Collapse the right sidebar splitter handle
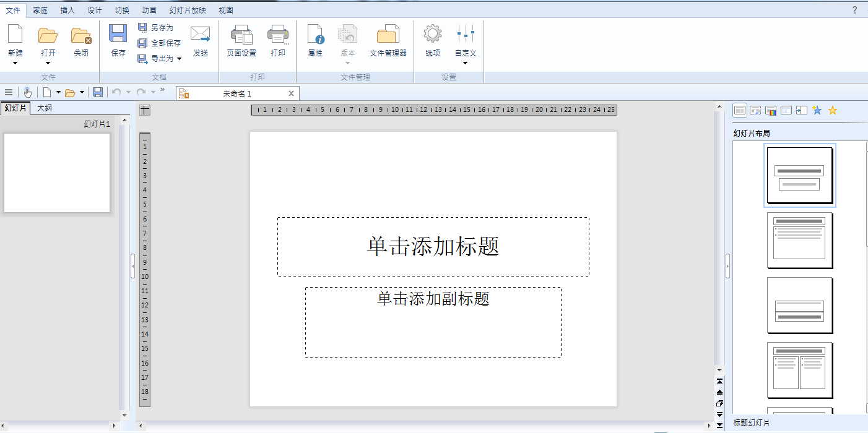The width and height of the screenshot is (868, 433). click(727, 266)
